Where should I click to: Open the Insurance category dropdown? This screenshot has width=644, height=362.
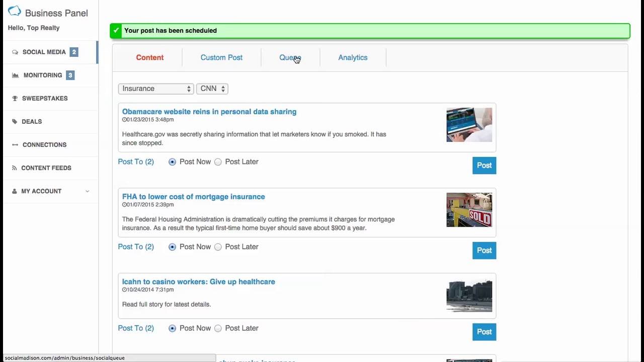click(x=155, y=88)
